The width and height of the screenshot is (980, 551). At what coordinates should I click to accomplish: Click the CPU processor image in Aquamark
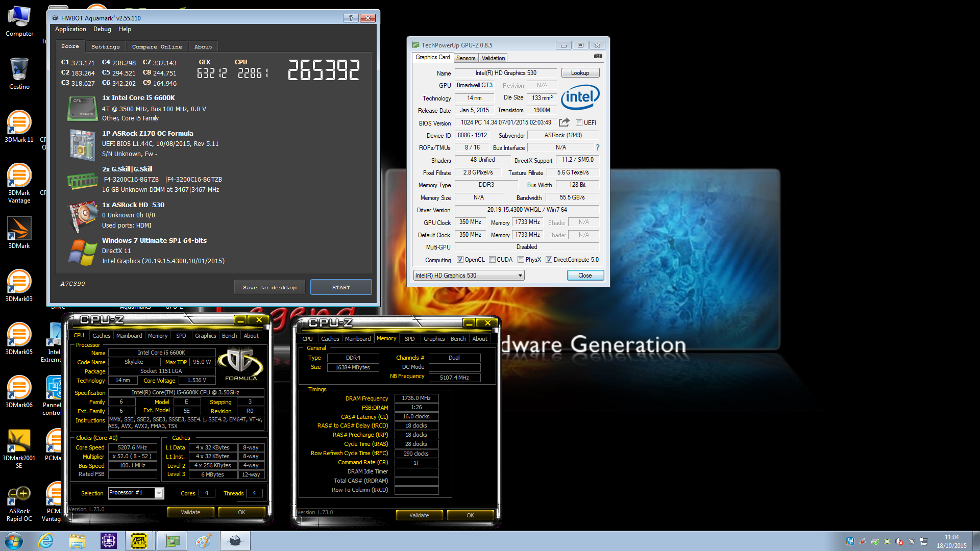click(x=82, y=109)
